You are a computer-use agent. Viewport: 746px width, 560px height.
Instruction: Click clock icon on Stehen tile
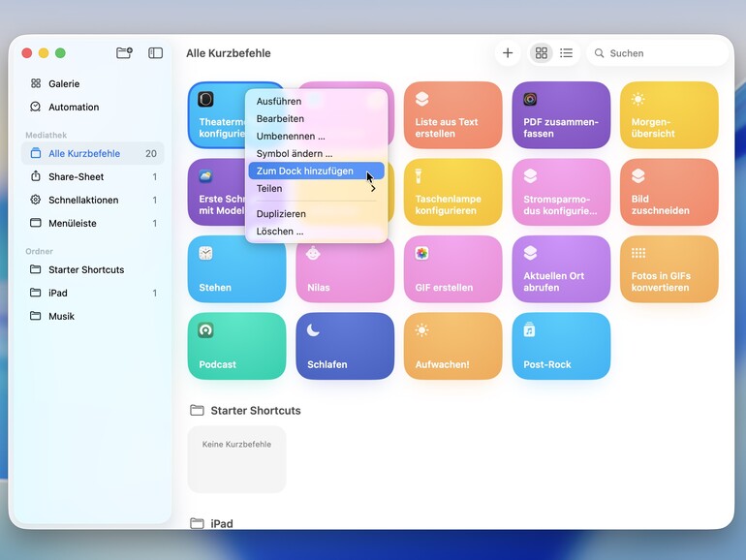[205, 254]
